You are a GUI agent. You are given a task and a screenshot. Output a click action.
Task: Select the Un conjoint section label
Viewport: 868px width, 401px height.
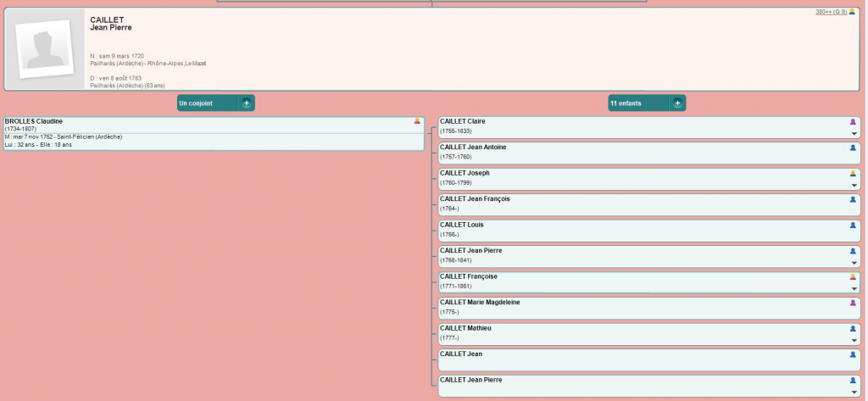tap(196, 103)
